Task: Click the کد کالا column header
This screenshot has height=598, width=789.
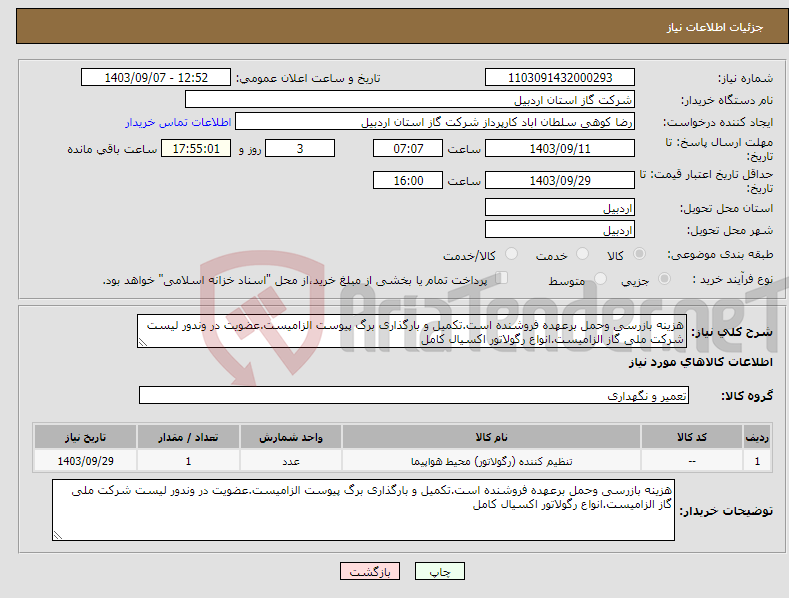Action: click(x=691, y=437)
